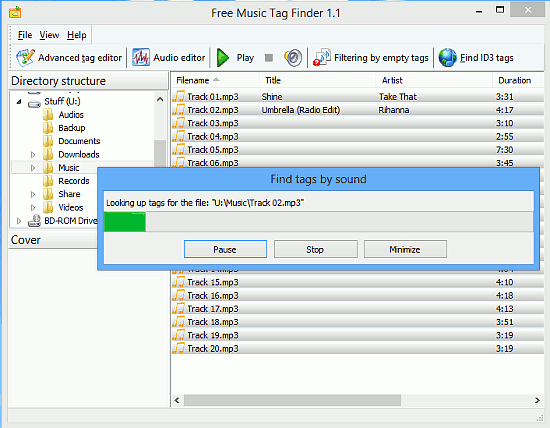
Task: Expand the Music folder arrow
Action: 33,168
